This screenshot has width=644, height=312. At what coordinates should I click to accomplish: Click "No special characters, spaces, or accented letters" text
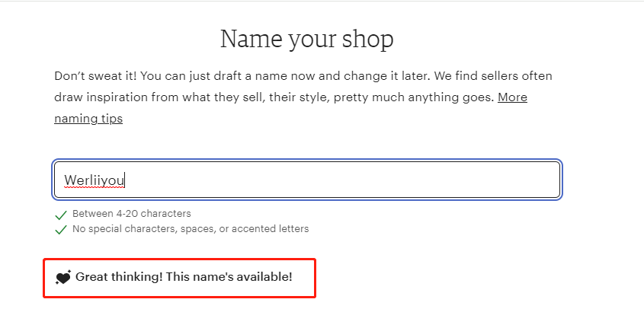pyautogui.click(x=191, y=229)
